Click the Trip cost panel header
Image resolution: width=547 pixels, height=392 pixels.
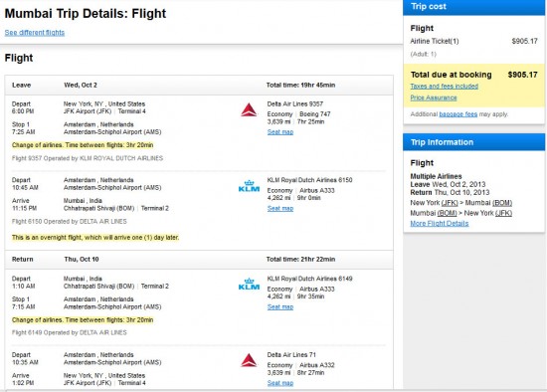tap(473, 7)
